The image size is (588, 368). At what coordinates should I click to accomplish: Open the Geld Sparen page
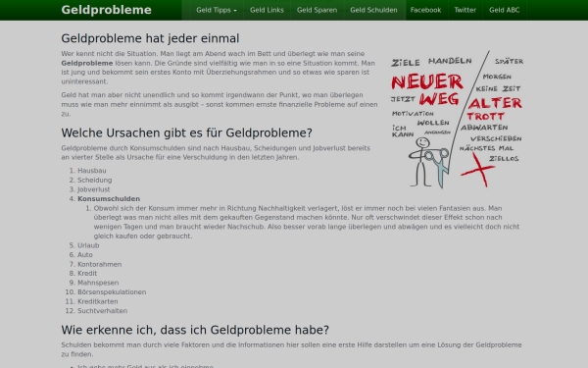(x=317, y=10)
